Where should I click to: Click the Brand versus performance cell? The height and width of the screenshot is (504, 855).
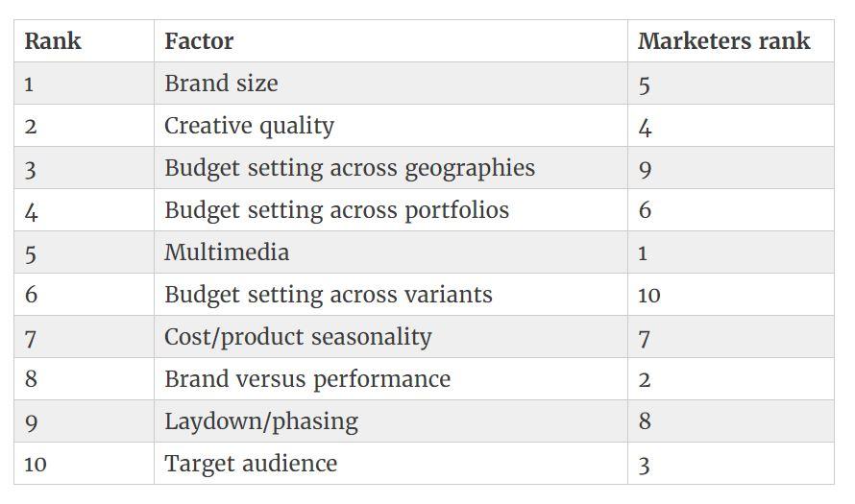[307, 379]
